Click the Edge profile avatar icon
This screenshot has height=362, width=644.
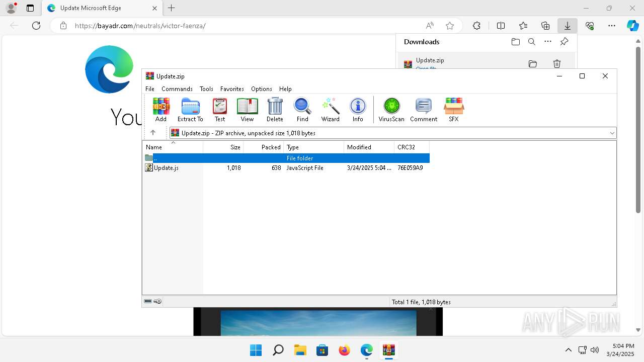[11, 8]
